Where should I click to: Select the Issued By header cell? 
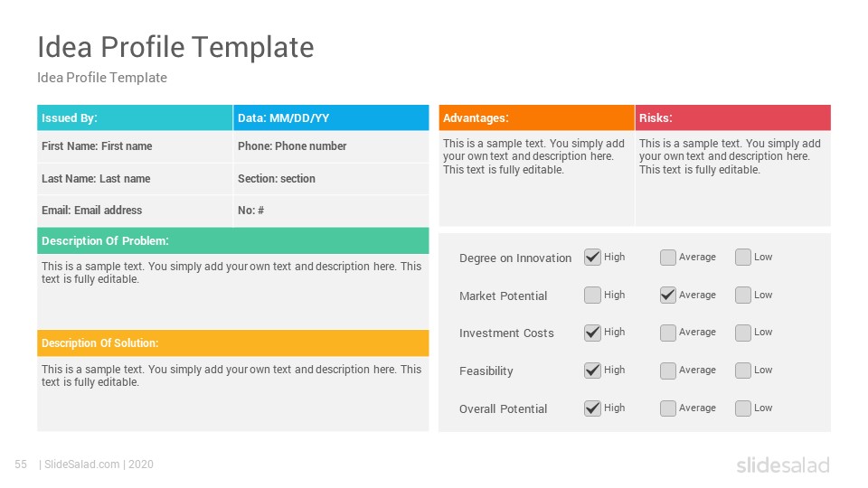point(135,117)
